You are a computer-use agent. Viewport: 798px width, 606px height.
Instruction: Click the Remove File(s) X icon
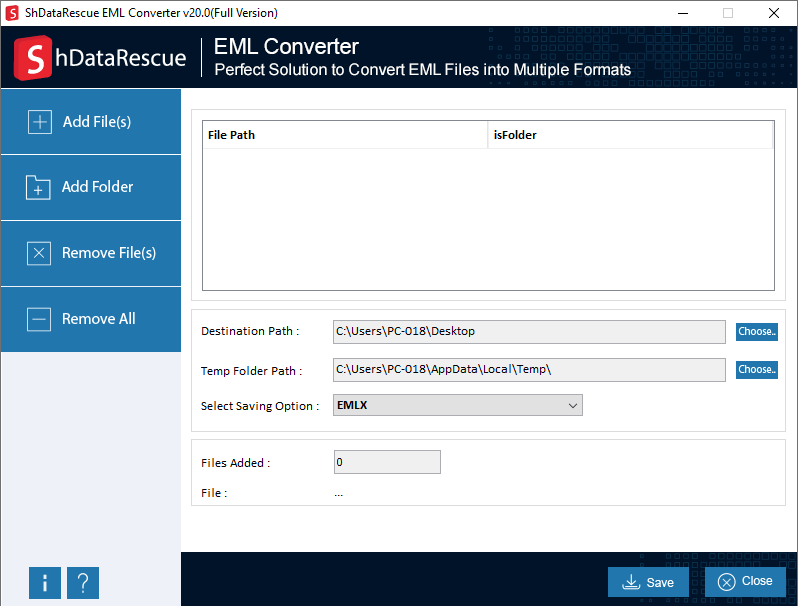pyautogui.click(x=39, y=253)
